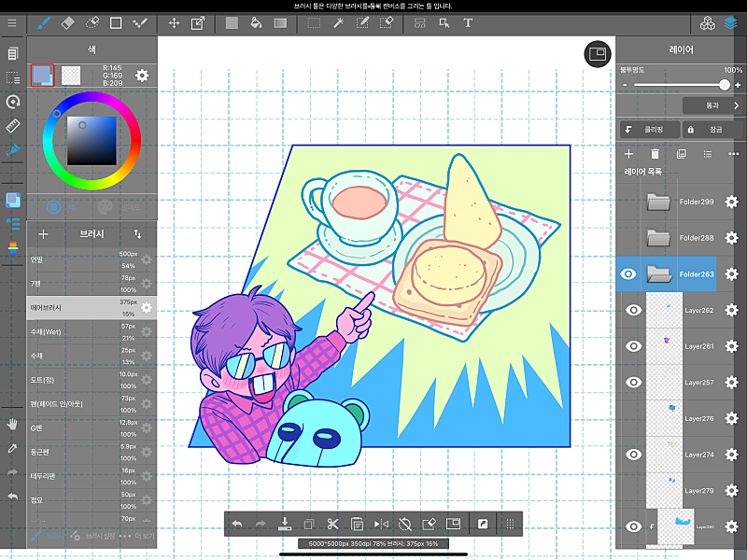
Task: Expand the Folder299 layer folder
Action: coord(659,202)
